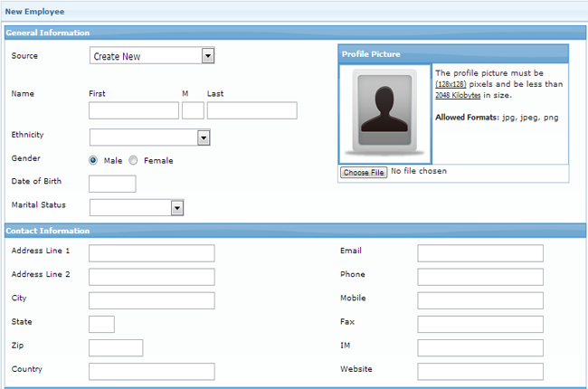Click the (128x128) pixel size link
Viewport: 588px width, 389px height.
(450, 84)
